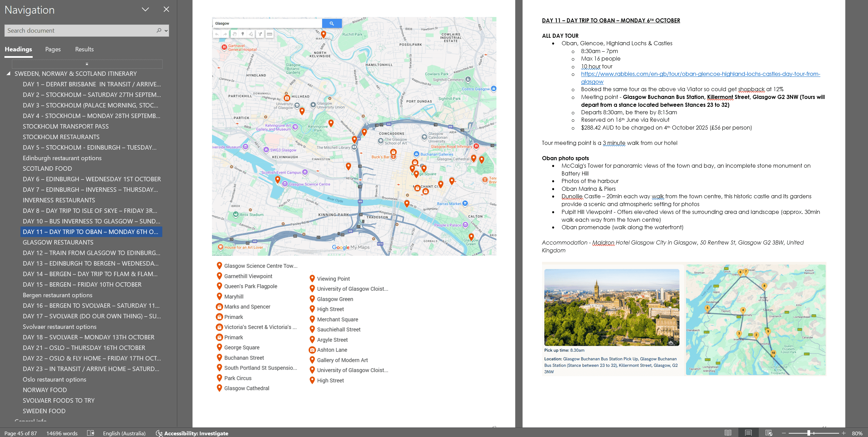Jump to the Bergen restaurant options heading

(x=58, y=295)
